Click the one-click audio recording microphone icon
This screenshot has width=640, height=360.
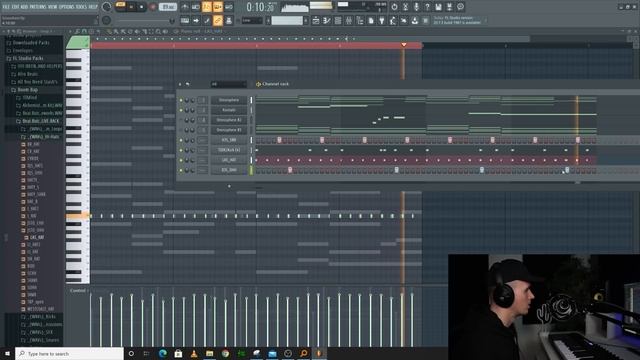[x=416, y=7]
